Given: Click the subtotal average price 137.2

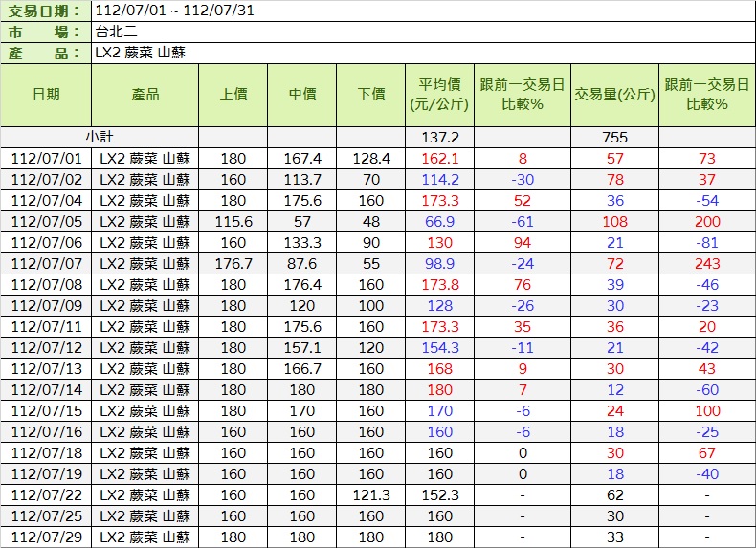Looking at the screenshot, I should [440, 138].
